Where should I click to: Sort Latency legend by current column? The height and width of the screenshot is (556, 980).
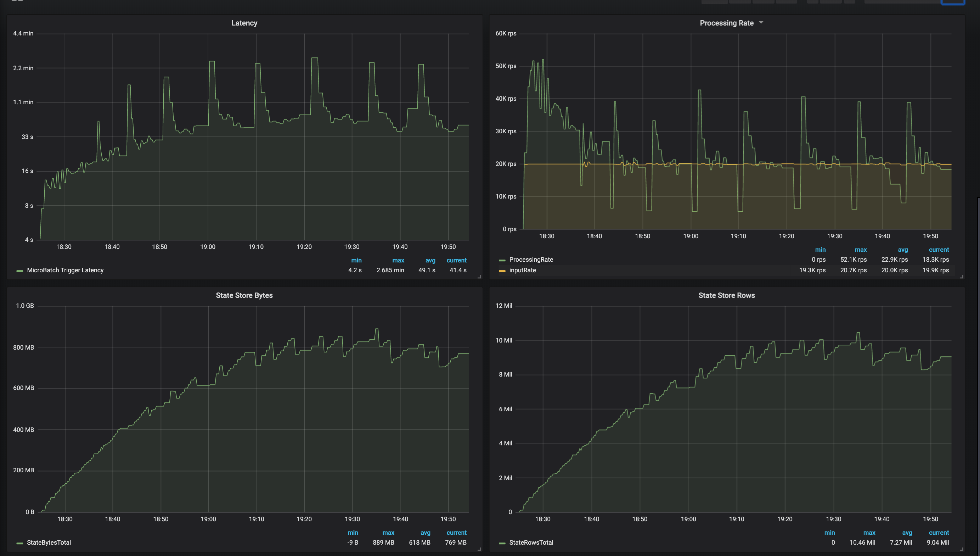pyautogui.click(x=456, y=260)
